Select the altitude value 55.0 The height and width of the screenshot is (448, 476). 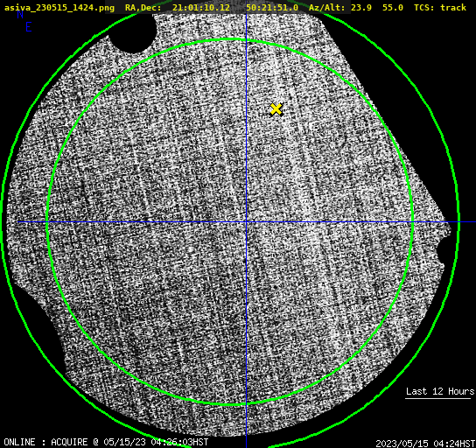393,7
